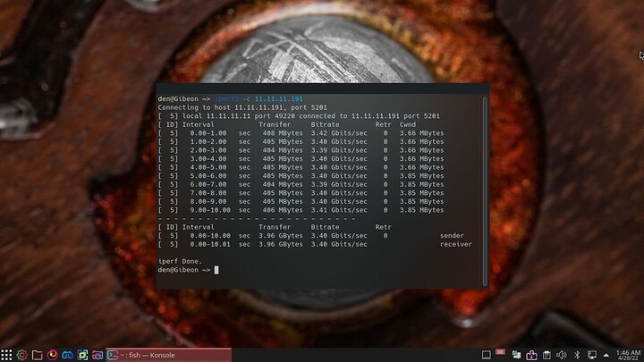Open the virtual desktop pager

point(487,355)
